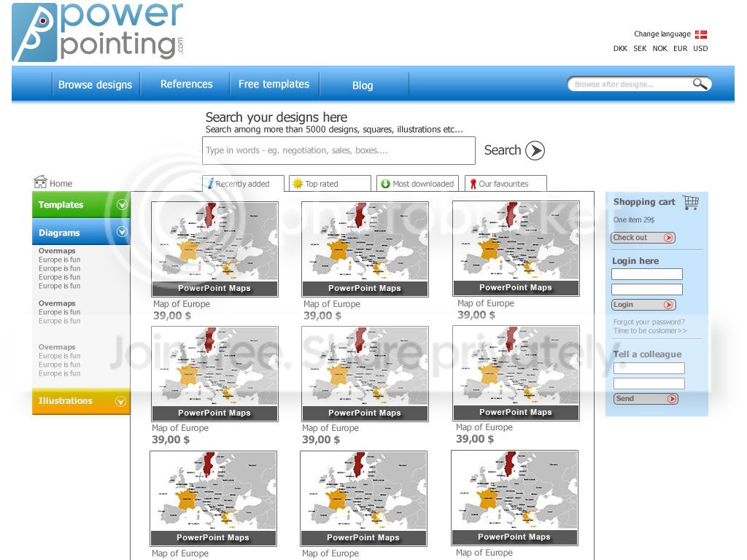The height and width of the screenshot is (560, 747).
Task: Open the shopping cart icon
Action: (x=691, y=203)
